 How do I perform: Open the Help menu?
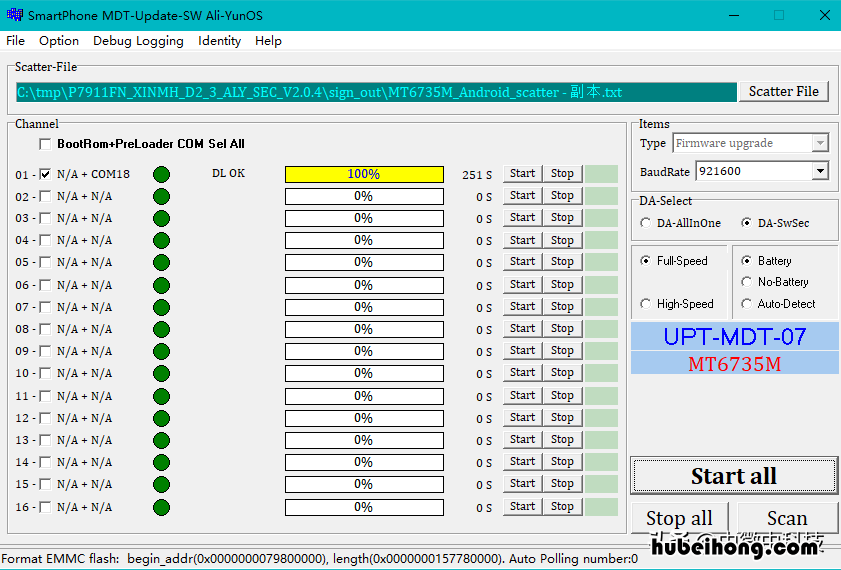click(x=268, y=41)
